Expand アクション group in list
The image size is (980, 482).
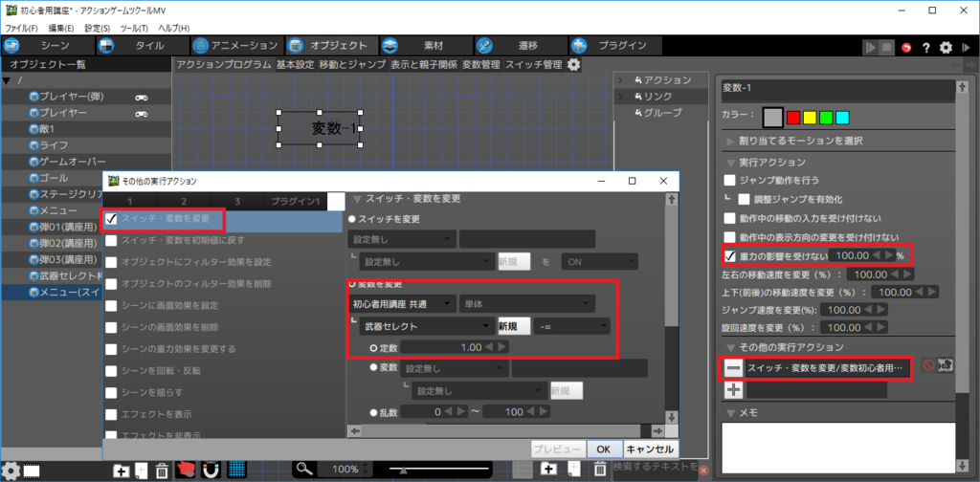(x=620, y=80)
